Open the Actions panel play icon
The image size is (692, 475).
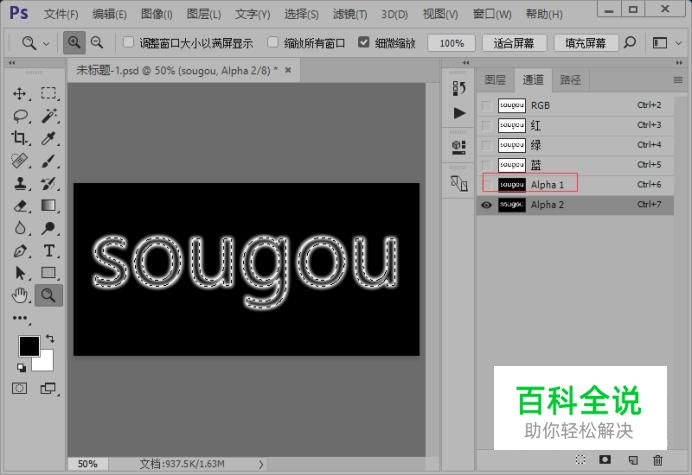pyautogui.click(x=459, y=113)
